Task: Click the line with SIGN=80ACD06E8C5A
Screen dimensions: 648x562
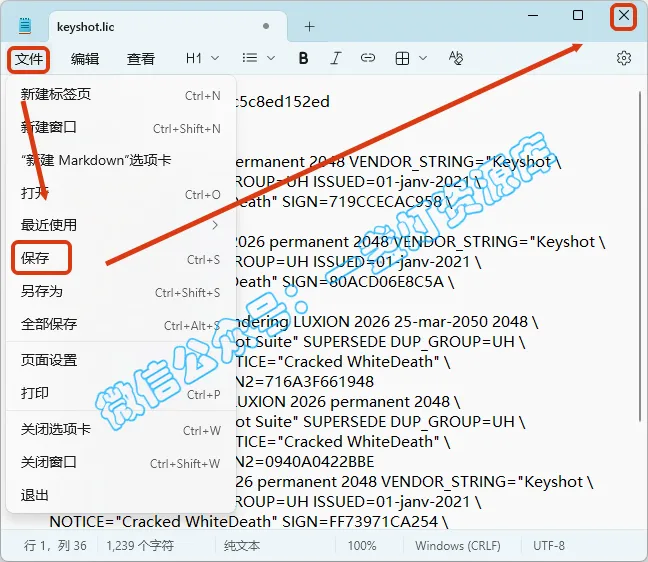Action: pyautogui.click(x=345, y=282)
